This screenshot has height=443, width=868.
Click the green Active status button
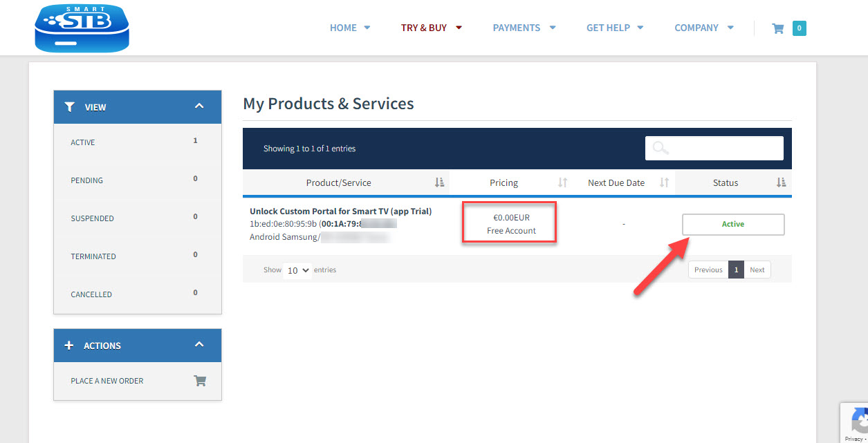pos(732,225)
